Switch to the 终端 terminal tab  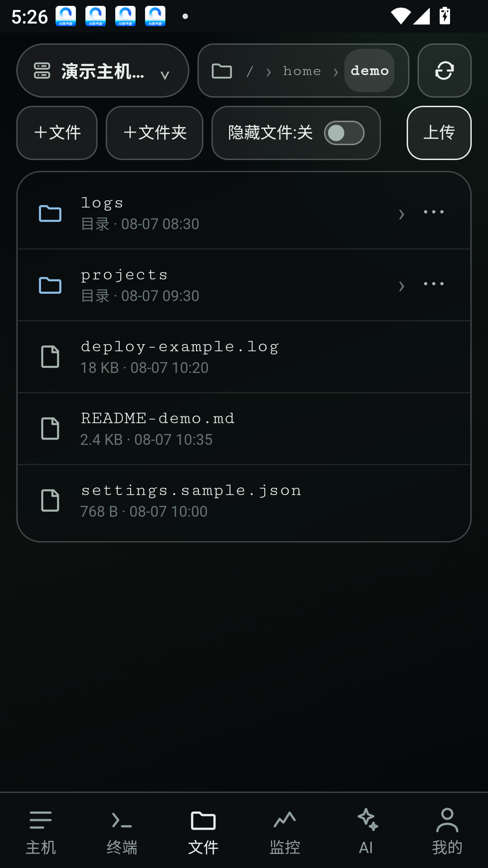pyautogui.click(x=122, y=831)
